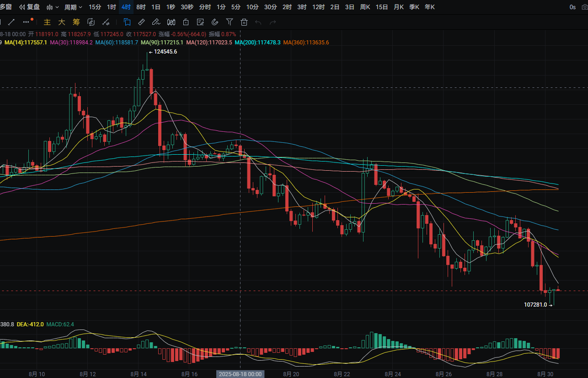Select the pencil brush drawing tool
The height and width of the screenshot is (378, 588).
[156, 22]
